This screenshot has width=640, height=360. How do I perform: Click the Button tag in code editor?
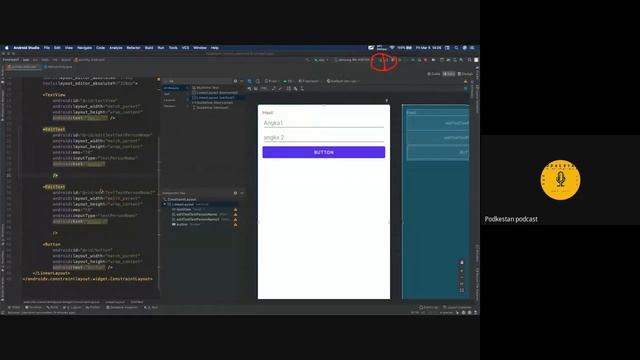tap(52, 244)
